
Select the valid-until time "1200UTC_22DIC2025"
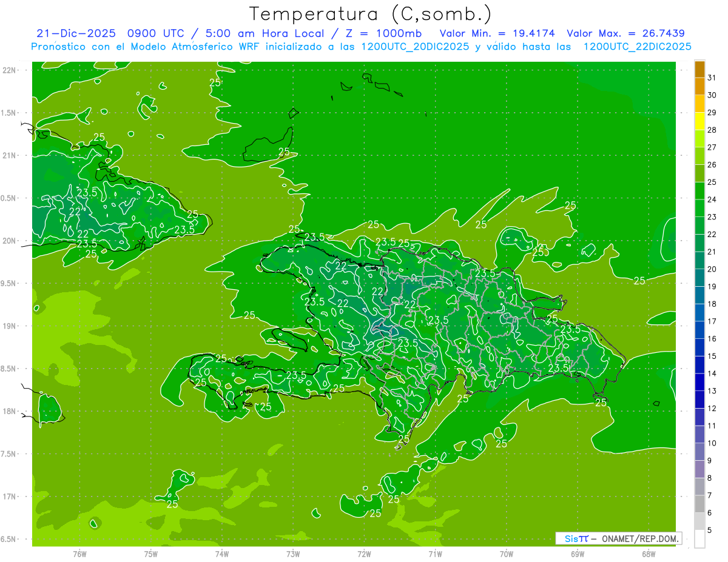(x=637, y=47)
